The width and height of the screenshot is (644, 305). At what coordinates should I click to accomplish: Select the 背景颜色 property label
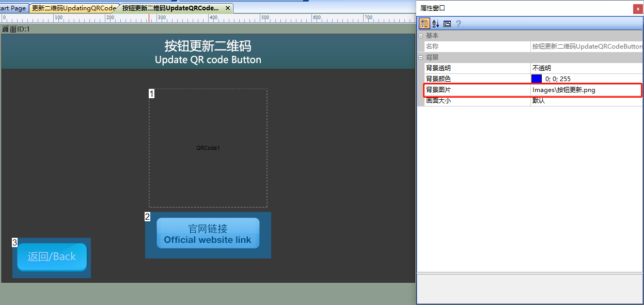pyautogui.click(x=438, y=79)
